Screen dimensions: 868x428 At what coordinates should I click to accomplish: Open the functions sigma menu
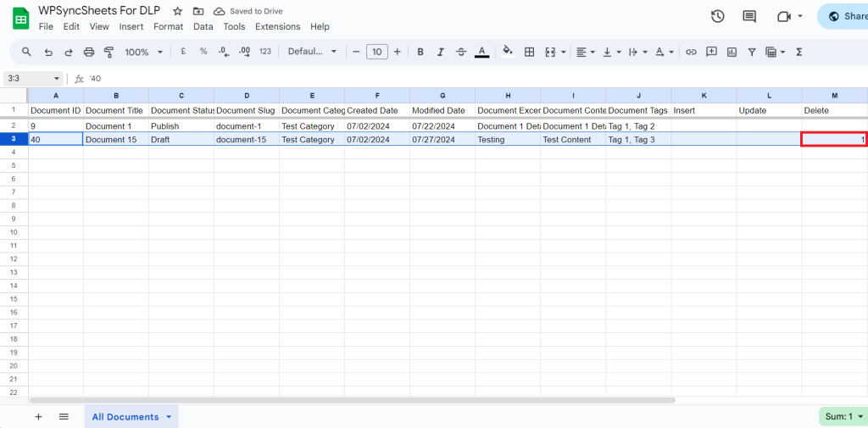(798, 52)
